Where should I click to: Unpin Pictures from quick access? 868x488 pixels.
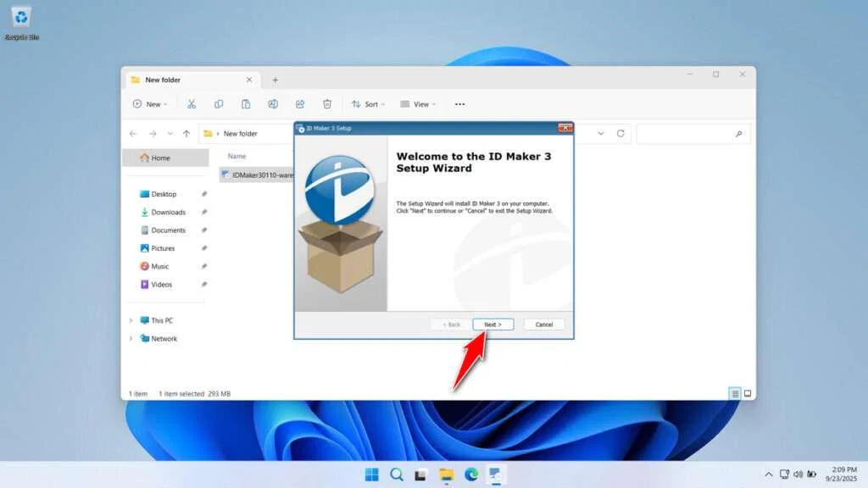point(203,247)
